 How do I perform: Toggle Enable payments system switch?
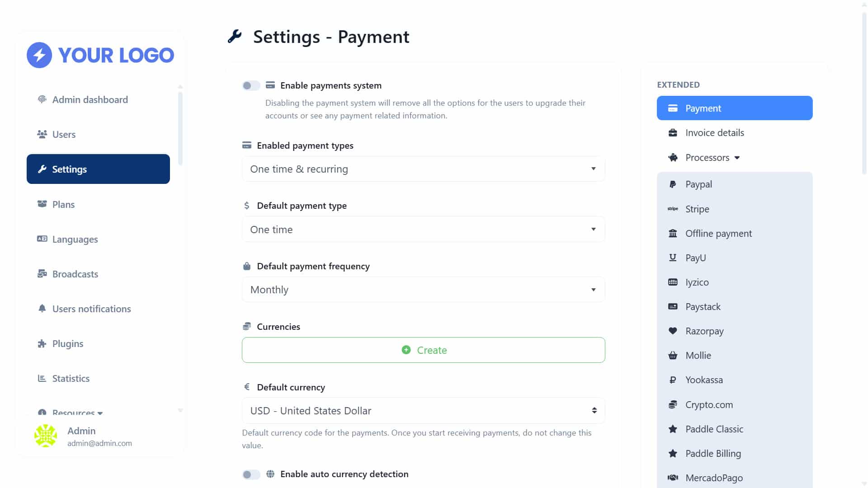[x=251, y=85]
